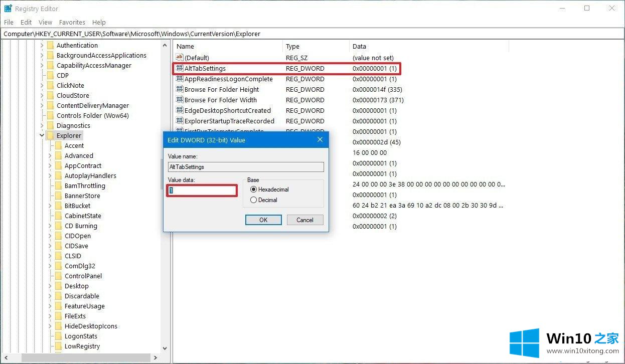Select the (Default) string value icon
The image size is (625, 364).
click(180, 58)
